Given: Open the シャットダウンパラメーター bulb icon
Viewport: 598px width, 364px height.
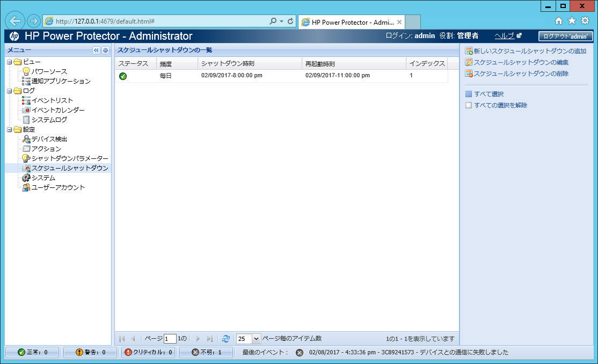Looking at the screenshot, I should [26, 158].
